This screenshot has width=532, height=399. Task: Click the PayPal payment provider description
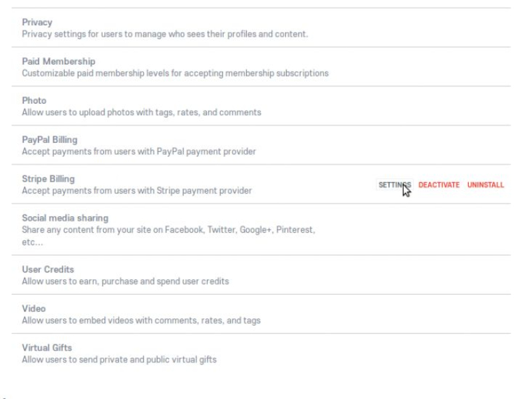click(139, 152)
